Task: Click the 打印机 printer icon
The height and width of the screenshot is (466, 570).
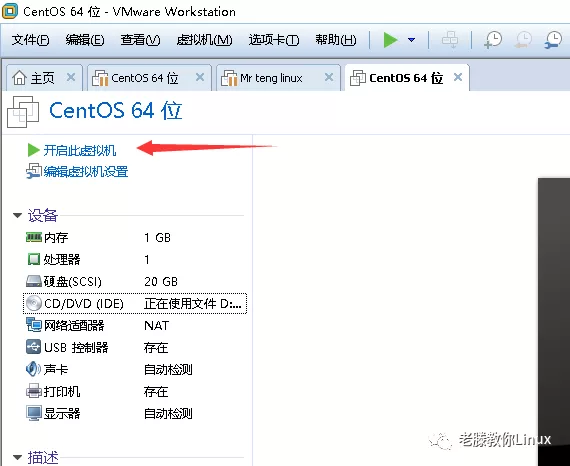Action: coord(34,391)
